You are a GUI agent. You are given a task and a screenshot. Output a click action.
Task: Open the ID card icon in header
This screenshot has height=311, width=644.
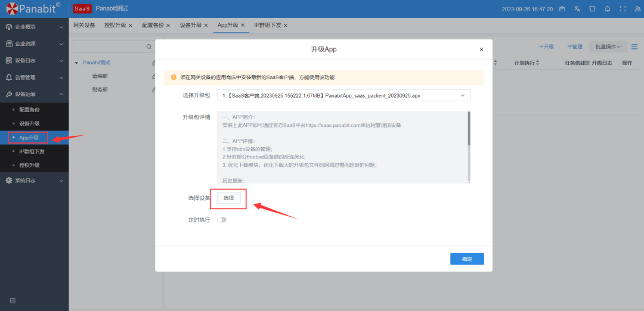pos(562,9)
